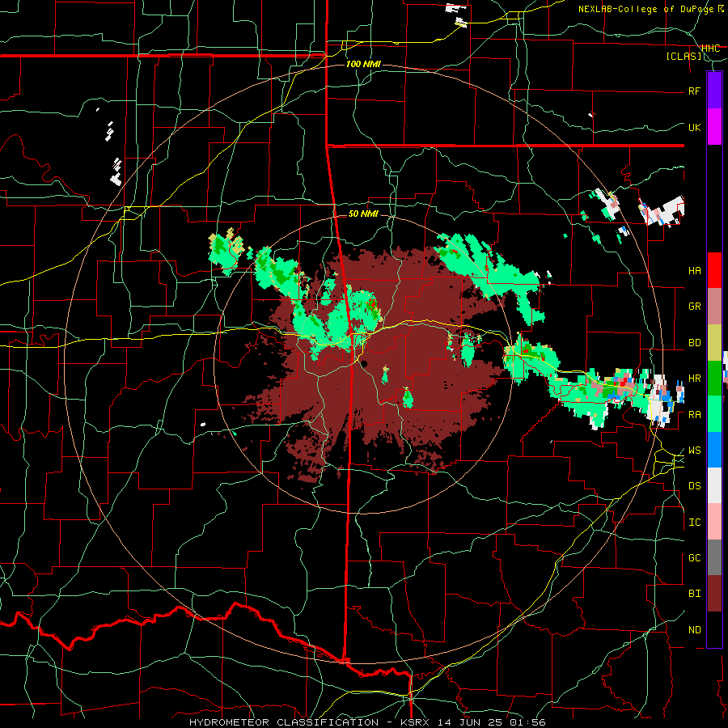728x728 pixels.
Task: Click the UK magenta legend swatch
Action: click(714, 127)
